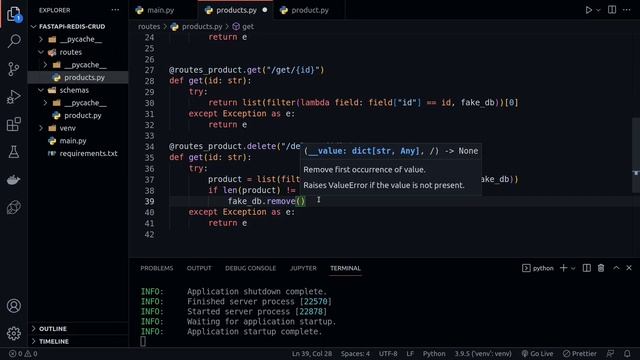Expand the OUTLINE section
The height and width of the screenshot is (360, 640).
(78, 329)
